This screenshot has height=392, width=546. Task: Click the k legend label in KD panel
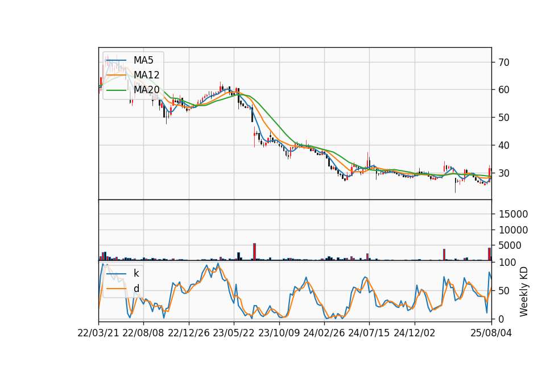pyautogui.click(x=136, y=273)
